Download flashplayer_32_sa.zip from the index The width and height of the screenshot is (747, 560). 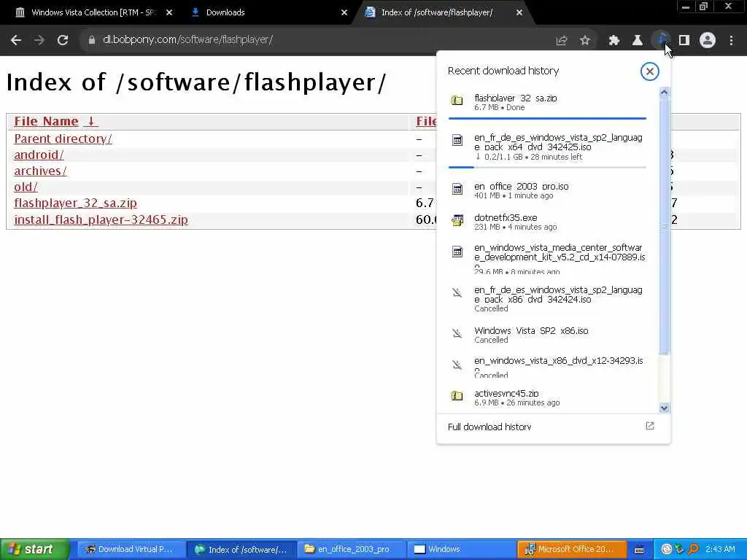[x=75, y=203]
